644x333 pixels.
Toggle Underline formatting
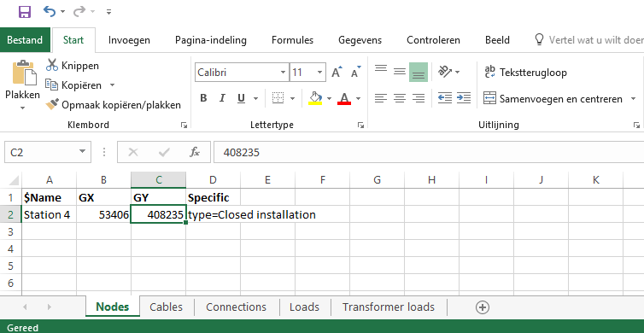click(241, 98)
